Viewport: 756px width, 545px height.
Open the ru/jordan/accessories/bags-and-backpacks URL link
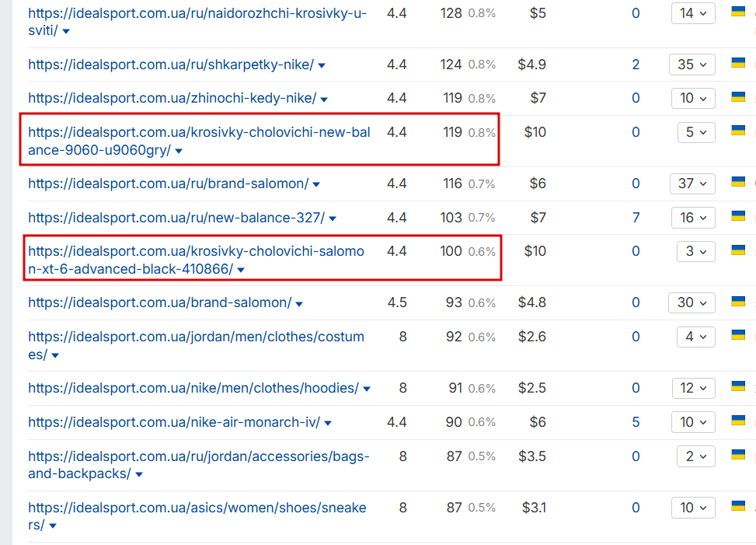pos(199,465)
